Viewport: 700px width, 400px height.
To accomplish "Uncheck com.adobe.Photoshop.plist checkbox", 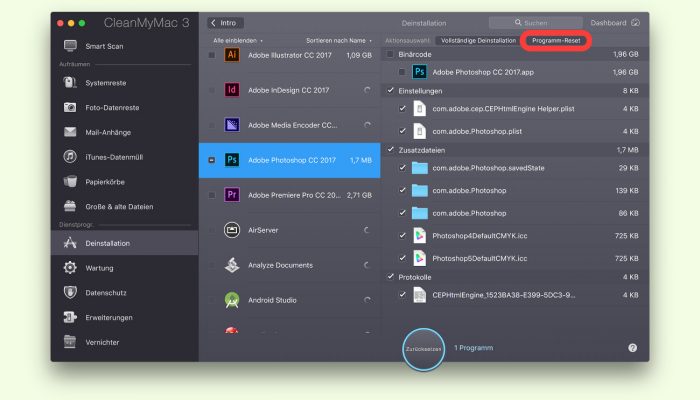I will [x=402, y=131].
